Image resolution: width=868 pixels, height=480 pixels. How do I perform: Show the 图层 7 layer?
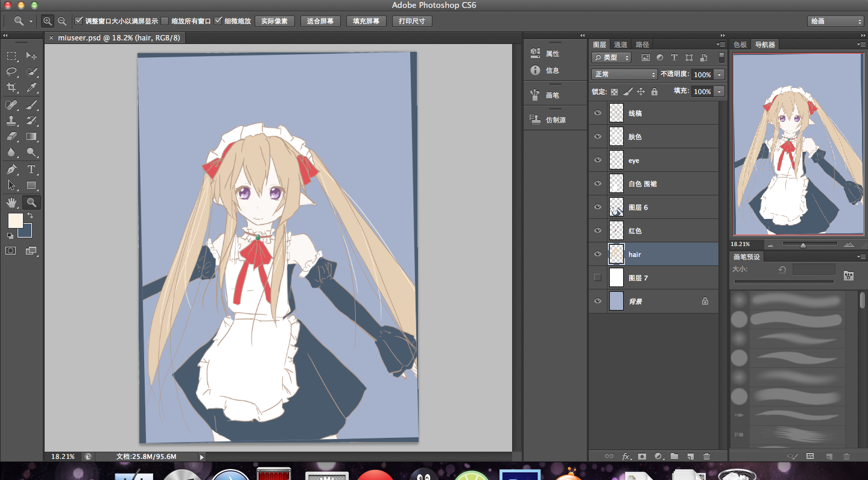click(597, 277)
